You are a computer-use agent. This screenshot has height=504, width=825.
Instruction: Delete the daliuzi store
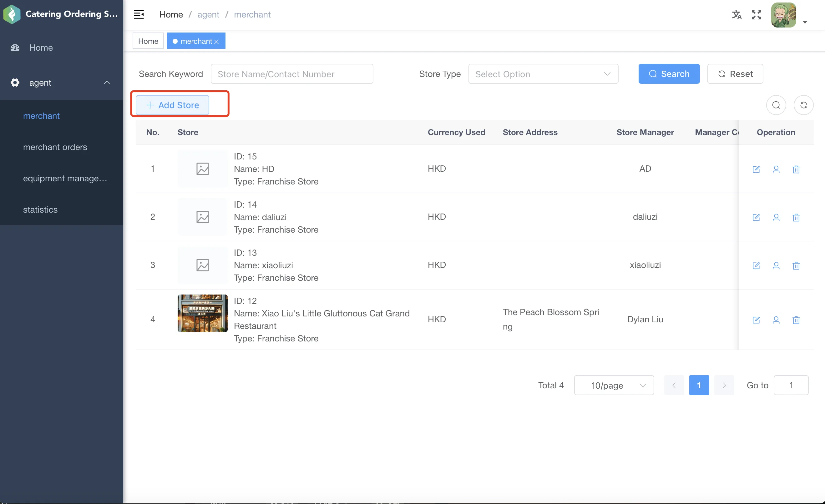tap(796, 218)
